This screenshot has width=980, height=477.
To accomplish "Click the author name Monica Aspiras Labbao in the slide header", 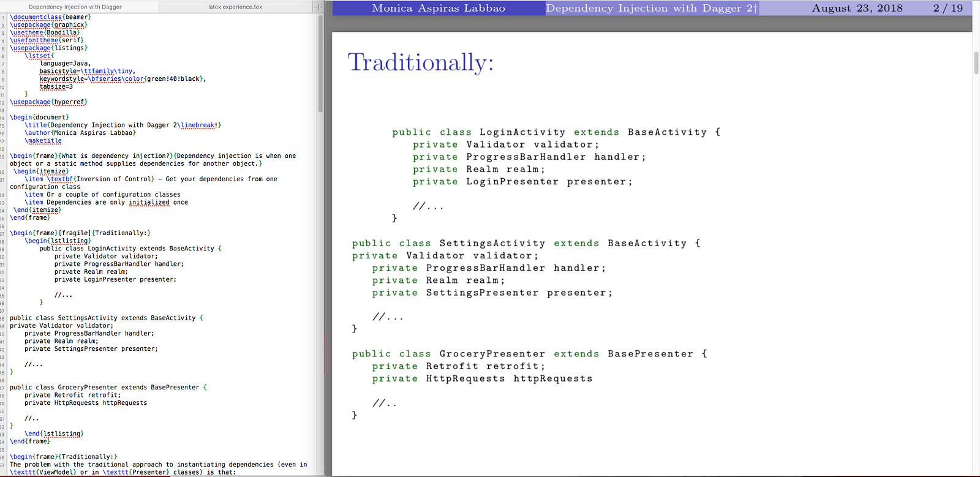I will 439,8.
